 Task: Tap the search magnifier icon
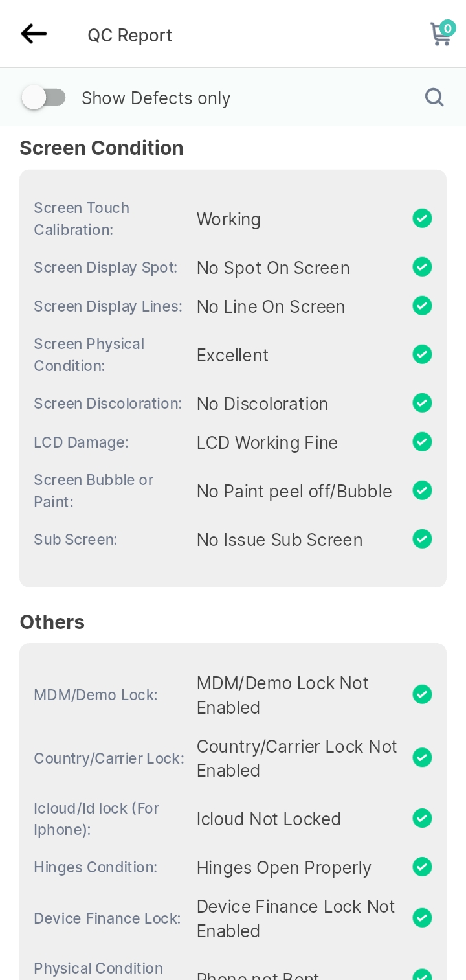tap(434, 97)
